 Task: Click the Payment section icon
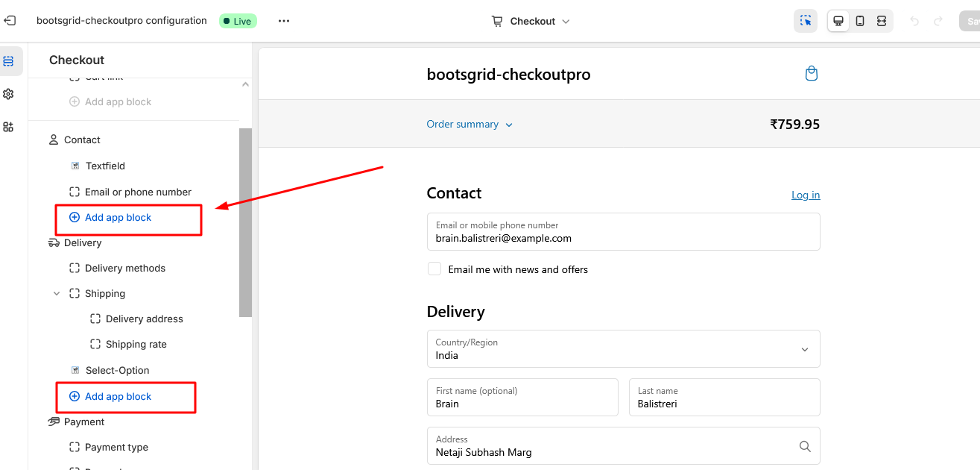click(54, 422)
